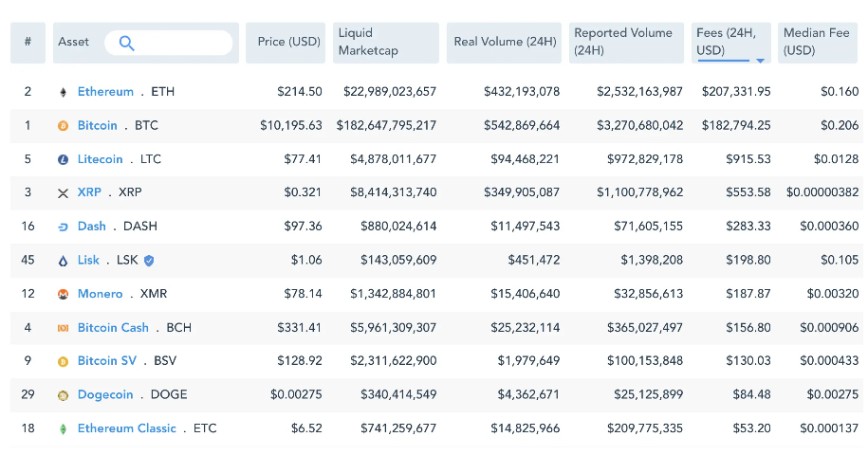The width and height of the screenshot is (868, 455).
Task: Select Litecoin real volume $94,468,221
Action: click(x=525, y=159)
